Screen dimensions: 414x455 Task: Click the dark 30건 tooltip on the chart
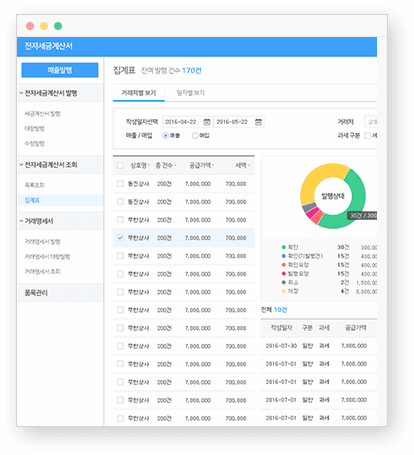pos(362,216)
